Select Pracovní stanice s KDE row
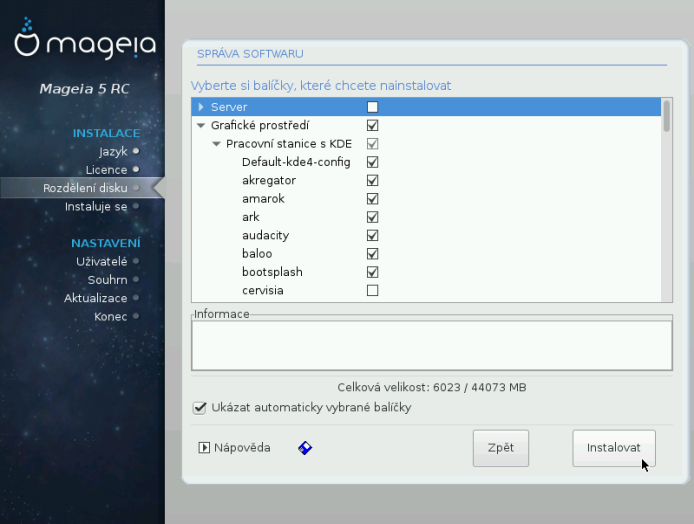This screenshot has width=694, height=524. (x=426, y=144)
